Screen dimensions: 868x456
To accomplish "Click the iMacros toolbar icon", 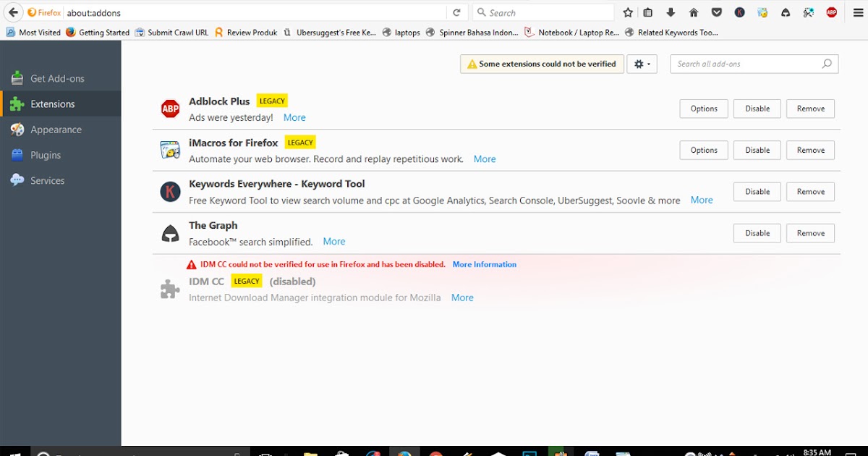I will [762, 12].
